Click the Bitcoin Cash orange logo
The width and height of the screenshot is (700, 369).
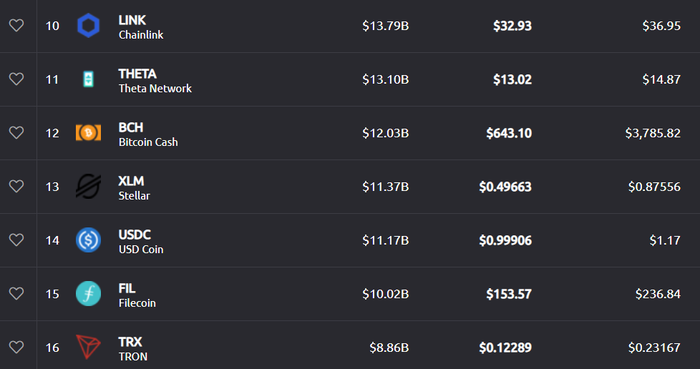coord(88,133)
